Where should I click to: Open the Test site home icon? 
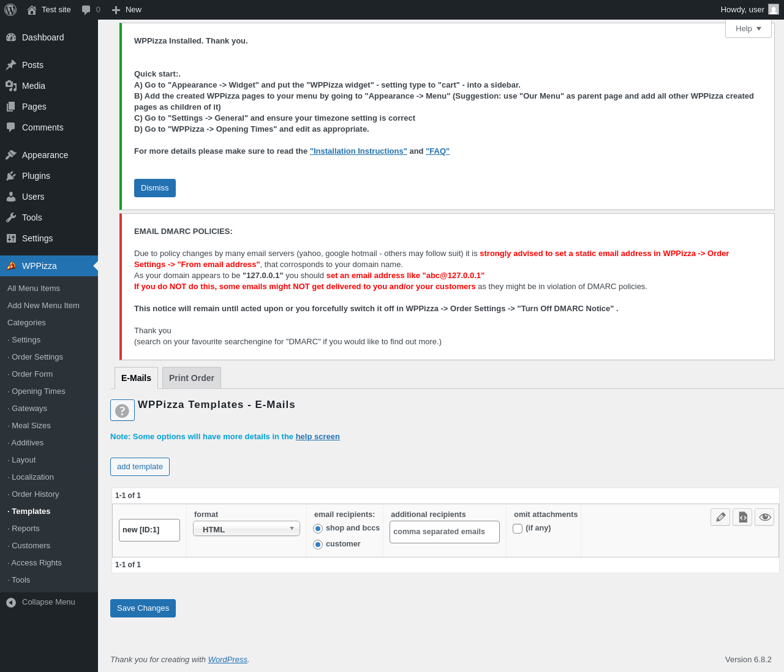[x=32, y=10]
